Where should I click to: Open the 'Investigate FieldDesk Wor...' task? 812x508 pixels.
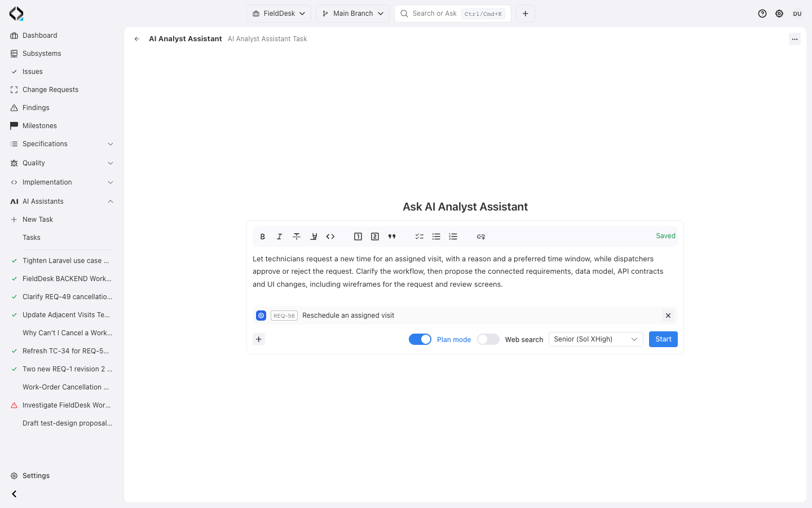pos(62,405)
